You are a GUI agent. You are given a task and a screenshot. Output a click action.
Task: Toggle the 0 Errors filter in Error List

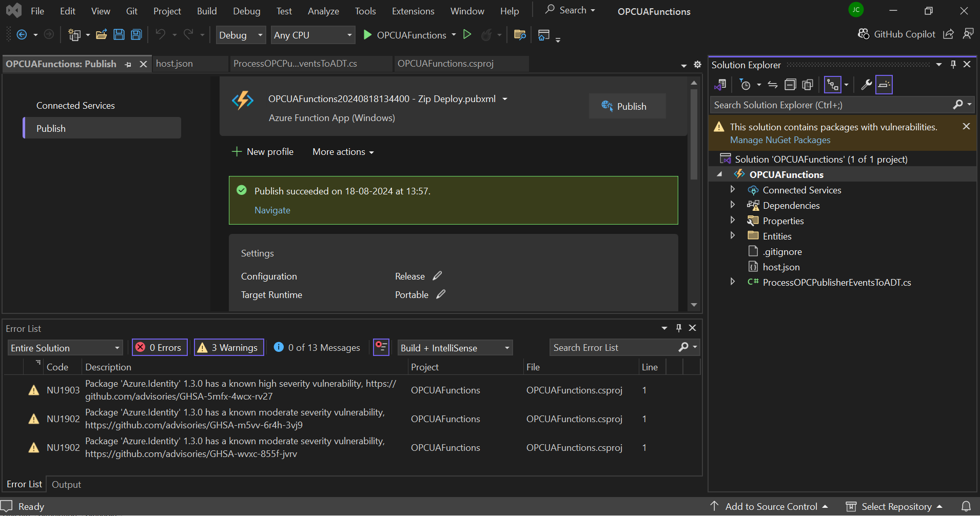[x=160, y=347]
